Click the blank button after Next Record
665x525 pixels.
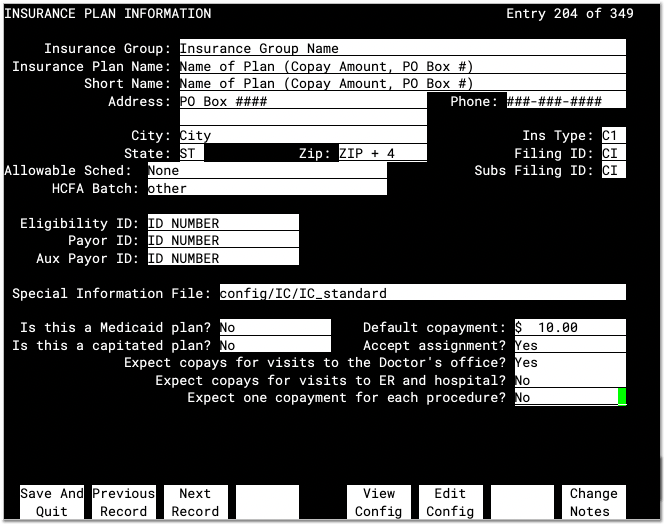pos(267,502)
